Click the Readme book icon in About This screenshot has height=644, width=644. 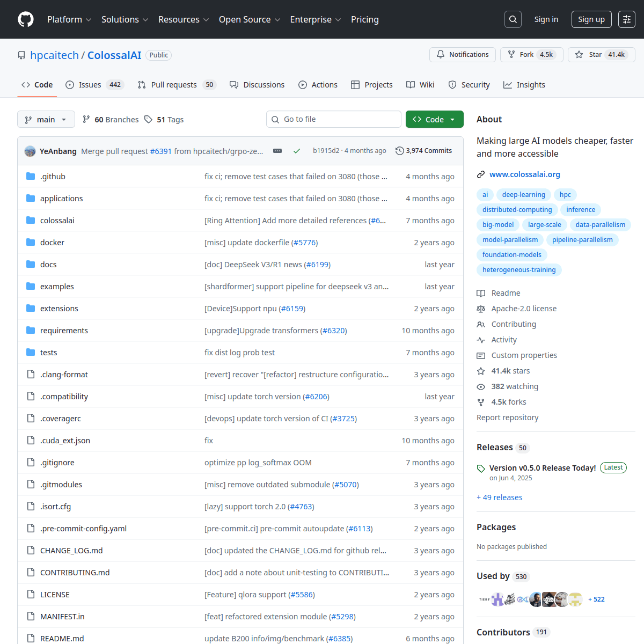tap(481, 293)
